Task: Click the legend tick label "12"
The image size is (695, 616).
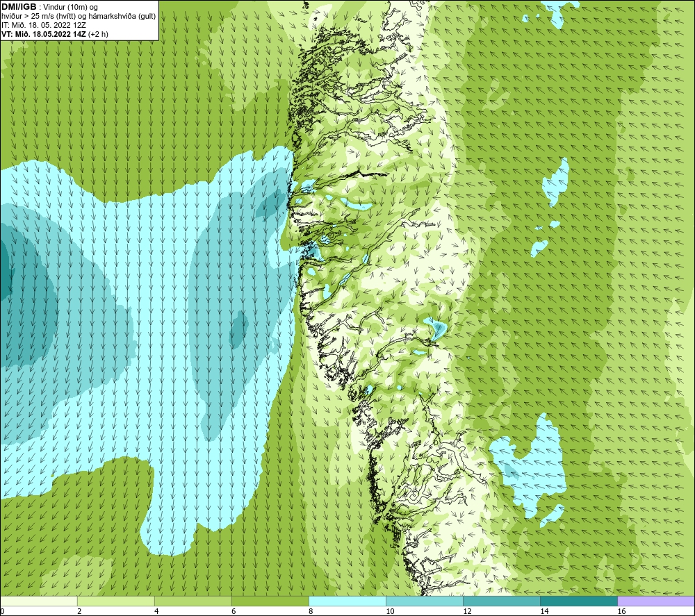Action: point(467,611)
